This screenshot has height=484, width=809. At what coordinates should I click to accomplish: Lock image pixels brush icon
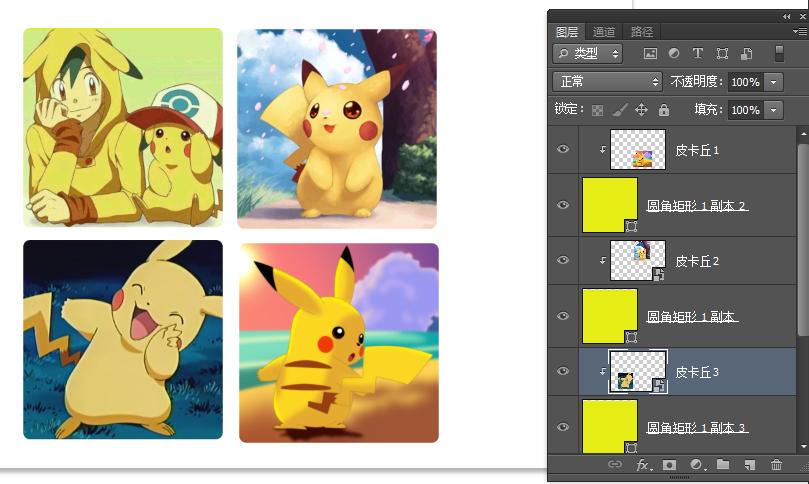620,110
